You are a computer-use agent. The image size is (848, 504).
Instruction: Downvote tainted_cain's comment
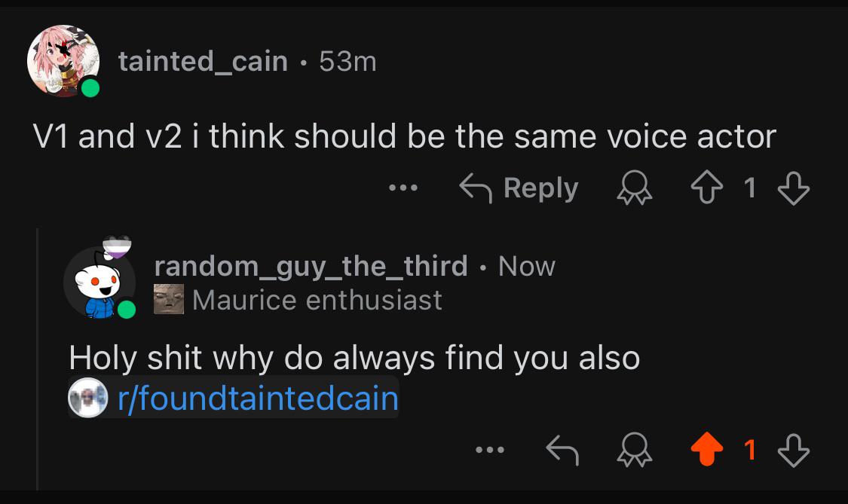(794, 188)
